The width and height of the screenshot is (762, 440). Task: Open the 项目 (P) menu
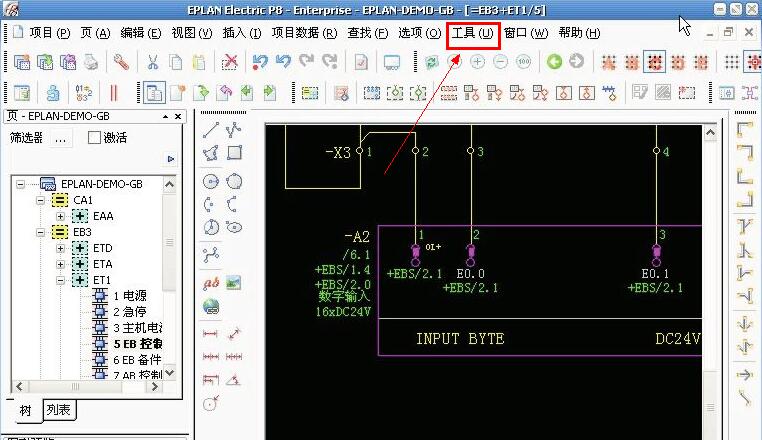coord(50,33)
